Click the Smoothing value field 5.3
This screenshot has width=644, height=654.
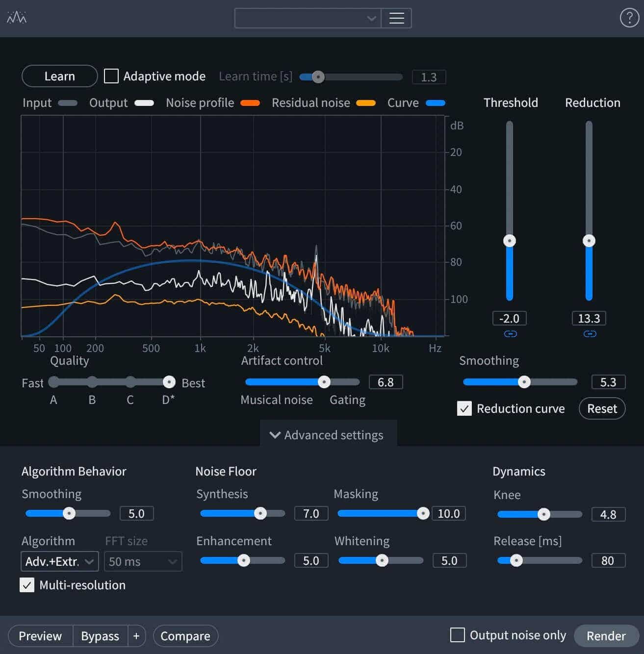pos(609,382)
